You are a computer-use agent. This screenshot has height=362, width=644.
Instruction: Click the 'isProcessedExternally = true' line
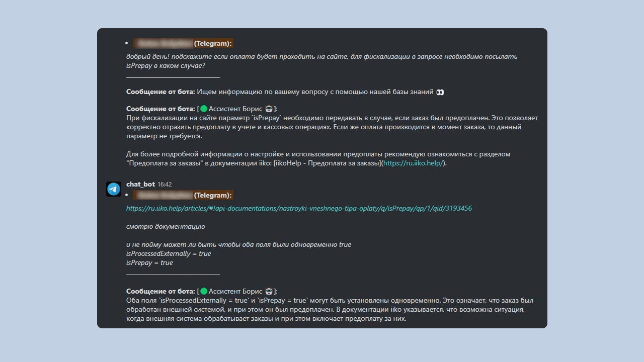pyautogui.click(x=169, y=253)
